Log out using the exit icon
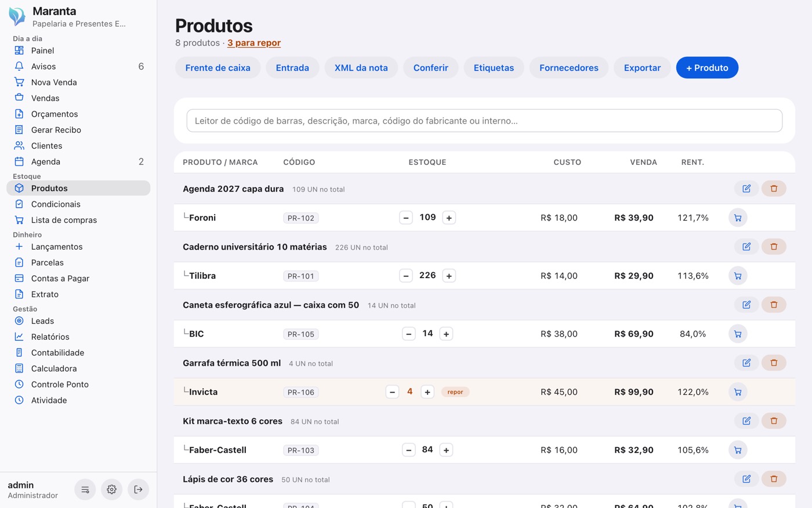 (x=139, y=489)
